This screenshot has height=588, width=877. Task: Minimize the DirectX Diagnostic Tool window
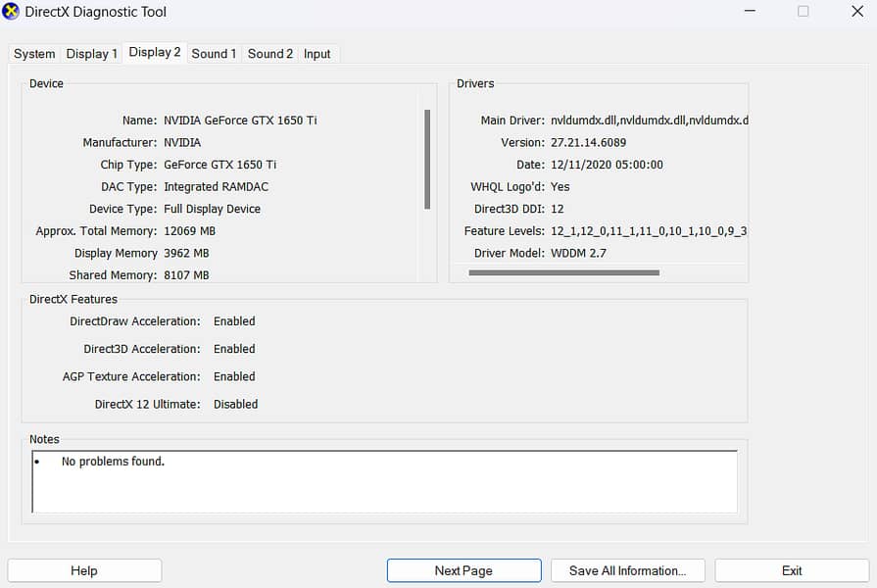(x=747, y=12)
